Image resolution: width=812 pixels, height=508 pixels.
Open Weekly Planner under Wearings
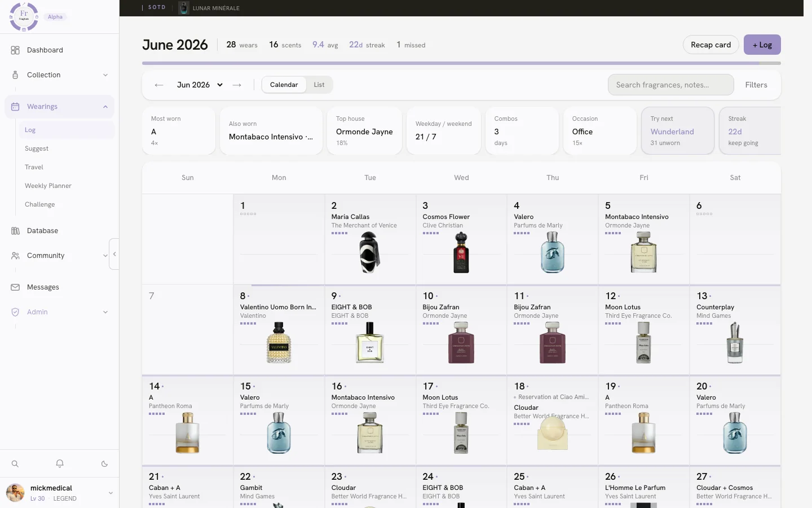point(66,186)
